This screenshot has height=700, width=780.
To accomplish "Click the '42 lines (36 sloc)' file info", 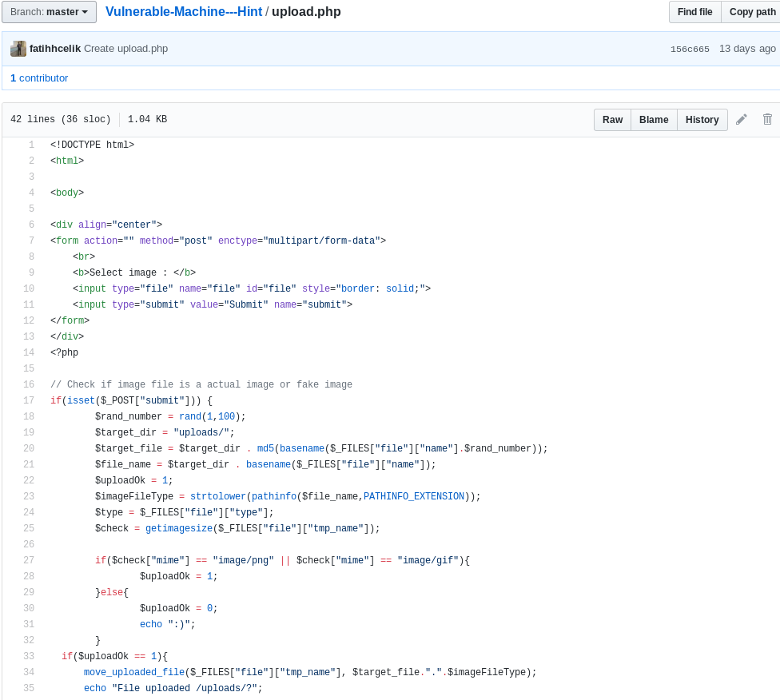I will pyautogui.click(x=61, y=119).
